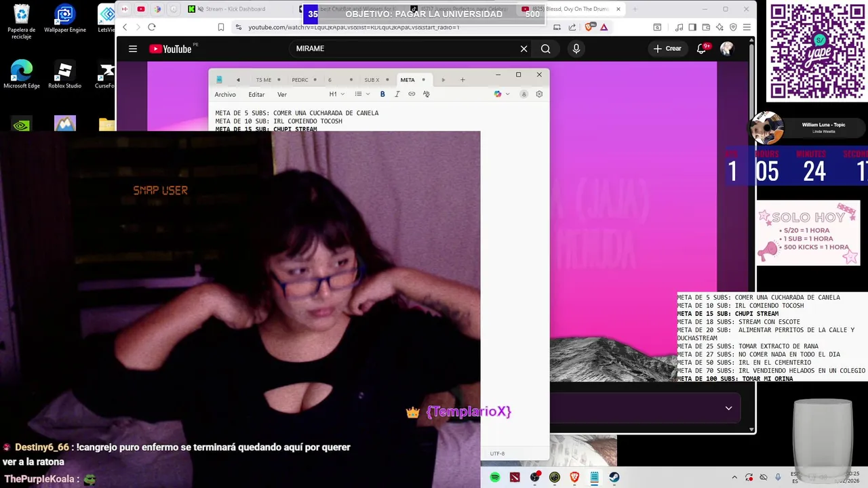Image resolution: width=868 pixels, height=488 pixels.
Task: Open Brave browser from the taskbar
Action: pos(574,477)
